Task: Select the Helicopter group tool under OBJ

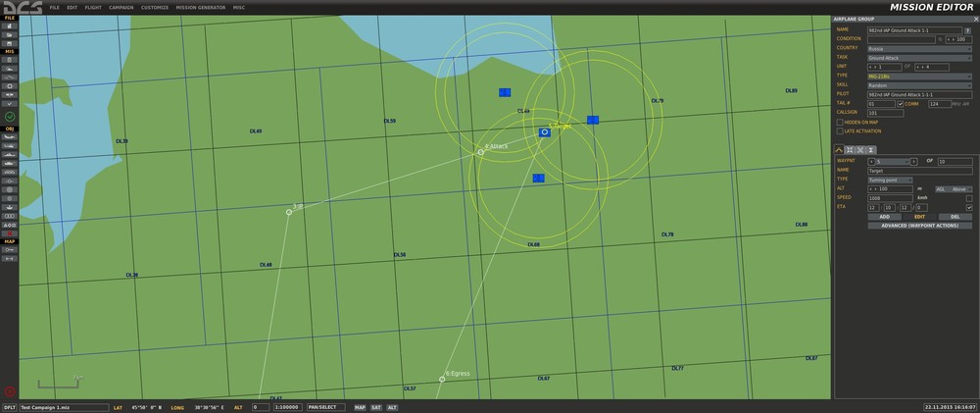Action: click(x=10, y=145)
